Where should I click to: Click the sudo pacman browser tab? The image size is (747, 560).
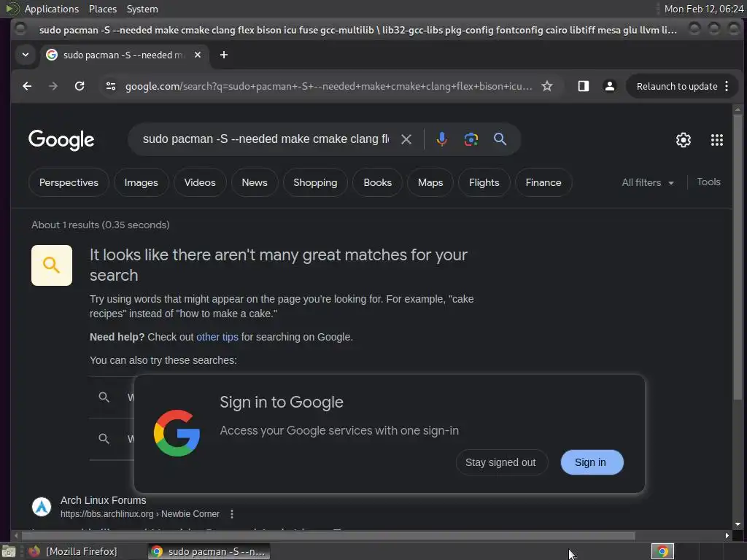124,55
